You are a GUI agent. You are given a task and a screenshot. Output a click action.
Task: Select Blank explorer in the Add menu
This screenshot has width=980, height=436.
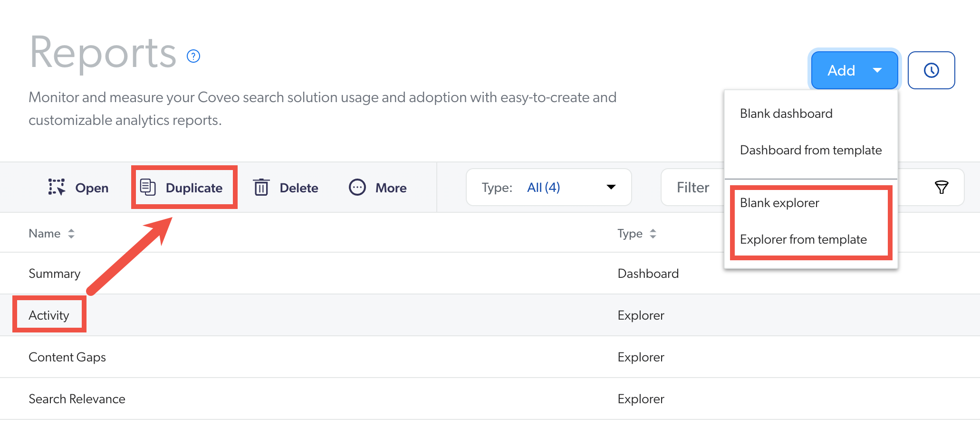(779, 203)
